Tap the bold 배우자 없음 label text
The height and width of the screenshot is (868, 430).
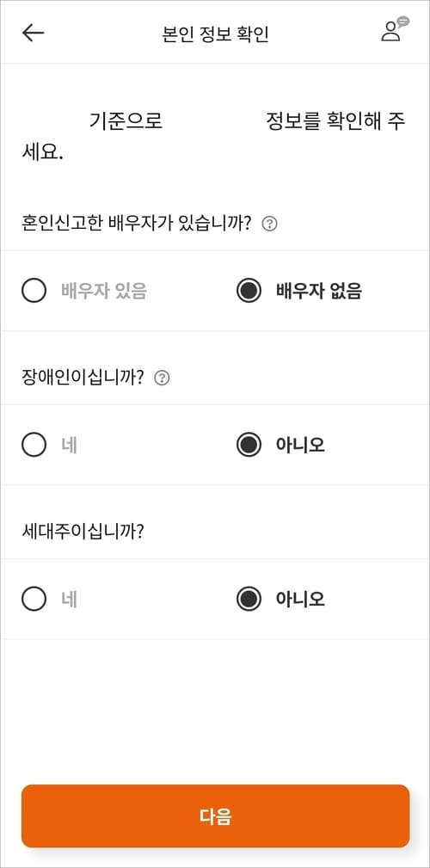tap(319, 291)
